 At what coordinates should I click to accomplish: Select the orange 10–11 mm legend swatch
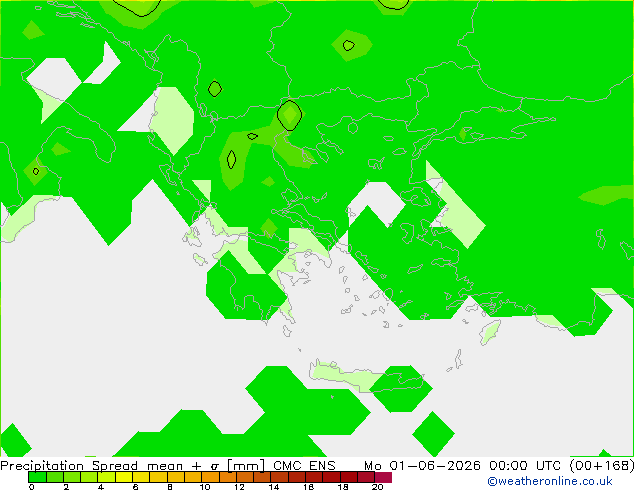(210, 477)
